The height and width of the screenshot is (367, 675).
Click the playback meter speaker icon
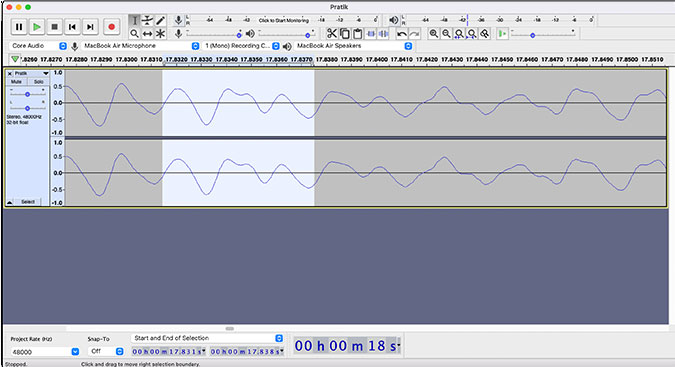(x=393, y=20)
